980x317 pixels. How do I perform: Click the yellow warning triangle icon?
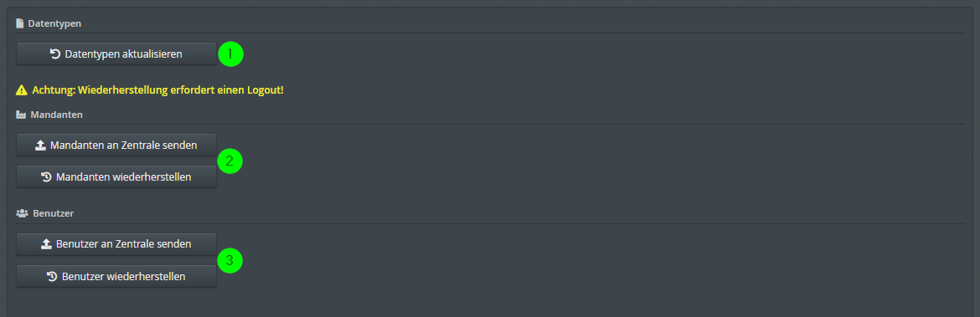coord(22,89)
